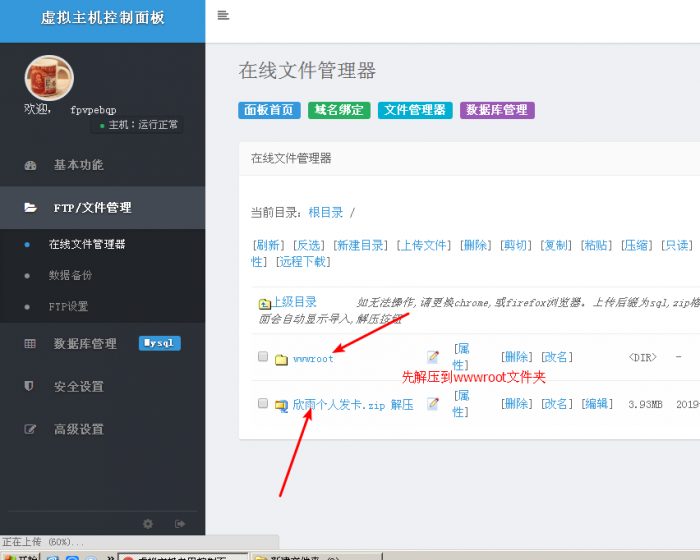The image size is (700, 560).
Task: Click the logout icon in sidebar footer
Action: pyautogui.click(x=180, y=523)
